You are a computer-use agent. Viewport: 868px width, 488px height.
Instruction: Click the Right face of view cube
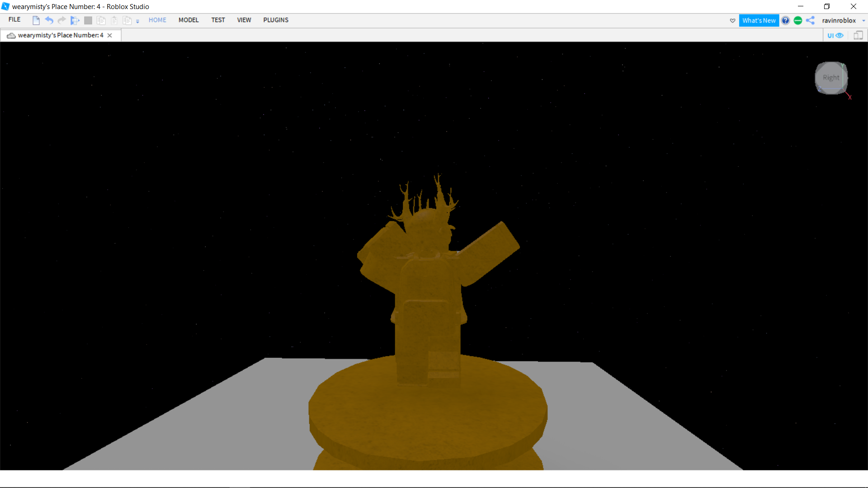click(831, 78)
